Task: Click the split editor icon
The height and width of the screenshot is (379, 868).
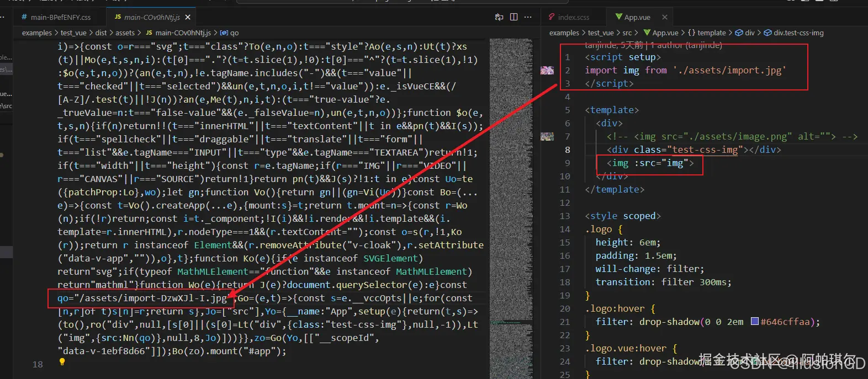Action: tap(514, 17)
